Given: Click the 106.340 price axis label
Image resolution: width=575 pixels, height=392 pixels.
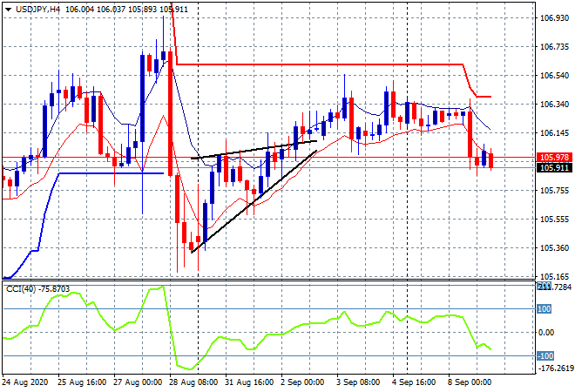Looking at the screenshot, I should [x=554, y=105].
